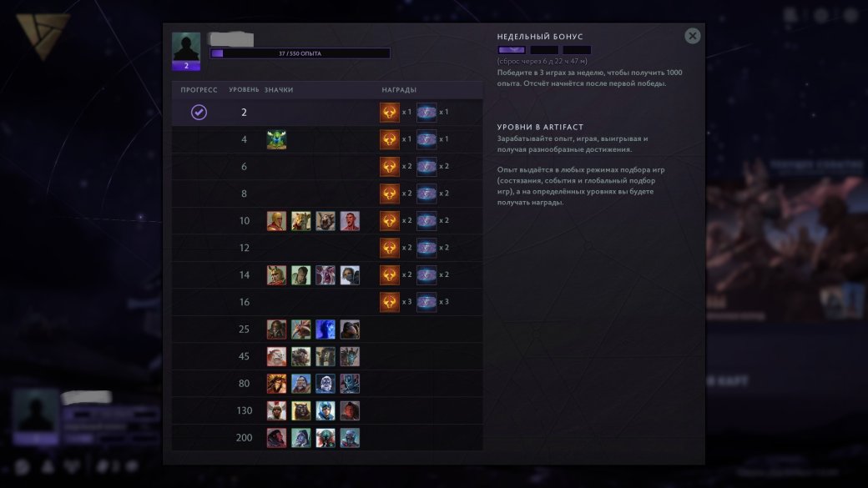Click the ПРОГРЕСС column header
The image size is (868, 488).
[199, 89]
